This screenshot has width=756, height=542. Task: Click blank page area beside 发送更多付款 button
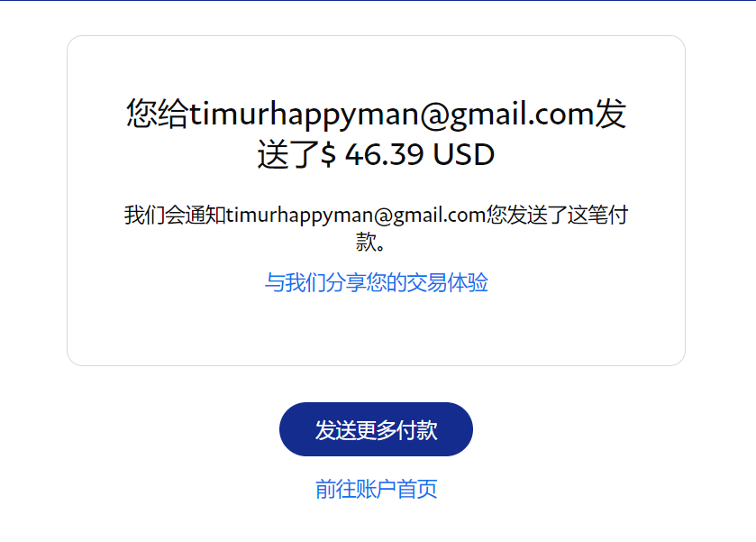click(603, 429)
